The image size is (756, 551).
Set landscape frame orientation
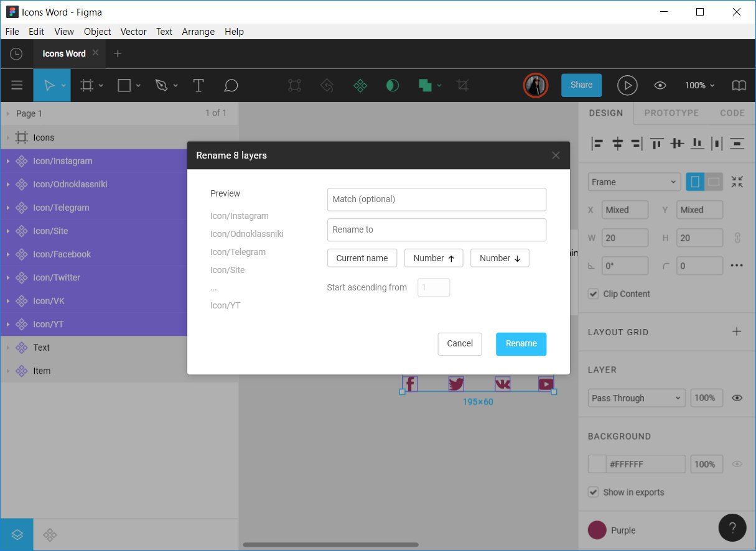[714, 182]
